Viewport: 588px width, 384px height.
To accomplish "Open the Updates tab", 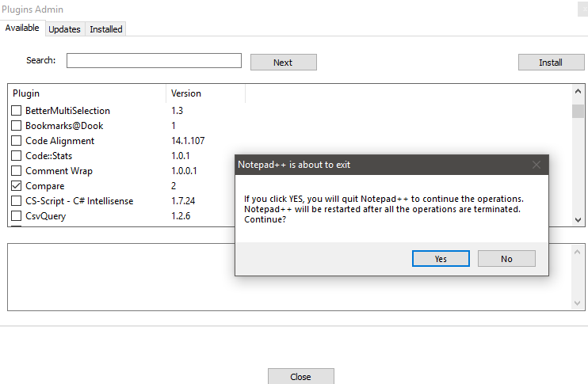I will 64,29.
